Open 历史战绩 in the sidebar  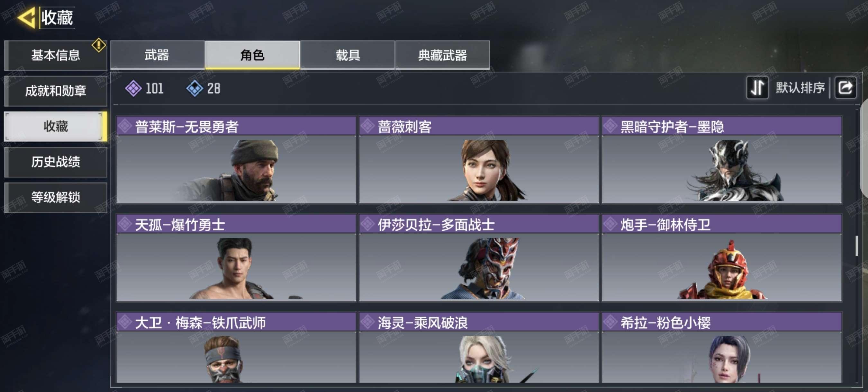coord(56,162)
